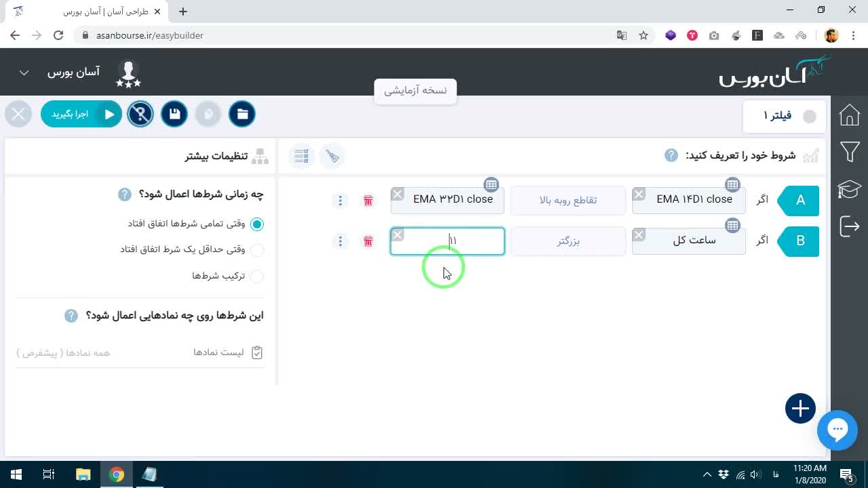Run the filter with اجرا بگیرید button
The width and height of the screenshot is (868, 488).
(81, 114)
